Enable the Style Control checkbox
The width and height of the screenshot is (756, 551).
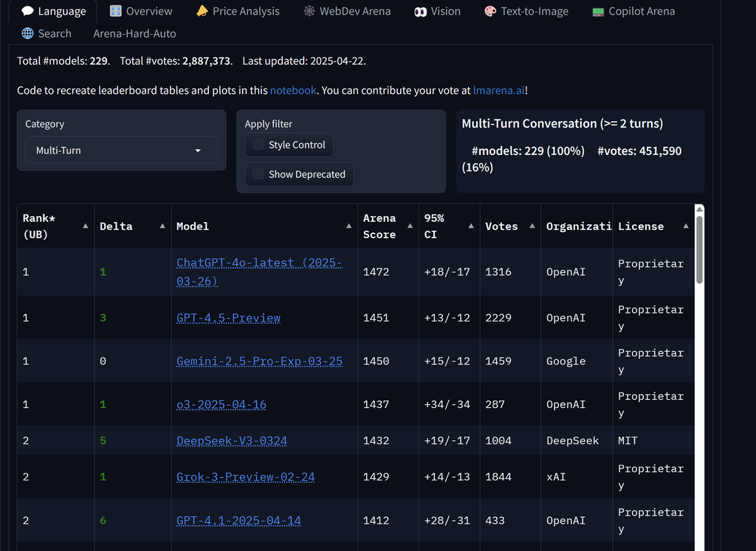[x=258, y=145]
